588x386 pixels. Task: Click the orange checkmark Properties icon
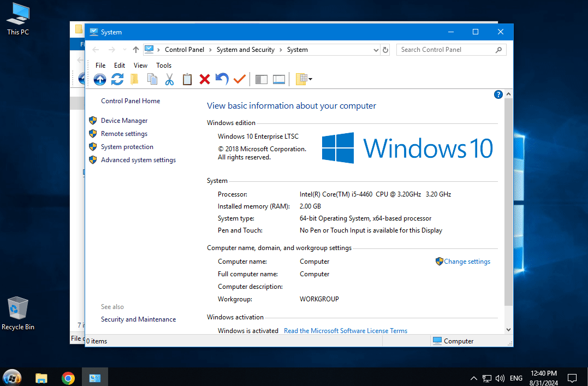pyautogui.click(x=240, y=79)
